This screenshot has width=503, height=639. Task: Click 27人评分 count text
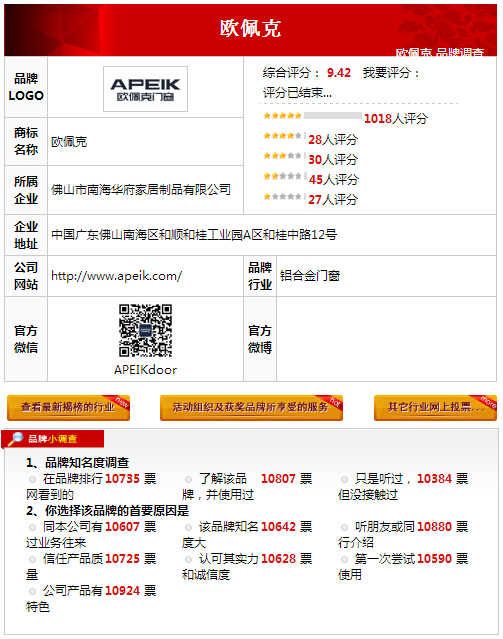click(333, 200)
